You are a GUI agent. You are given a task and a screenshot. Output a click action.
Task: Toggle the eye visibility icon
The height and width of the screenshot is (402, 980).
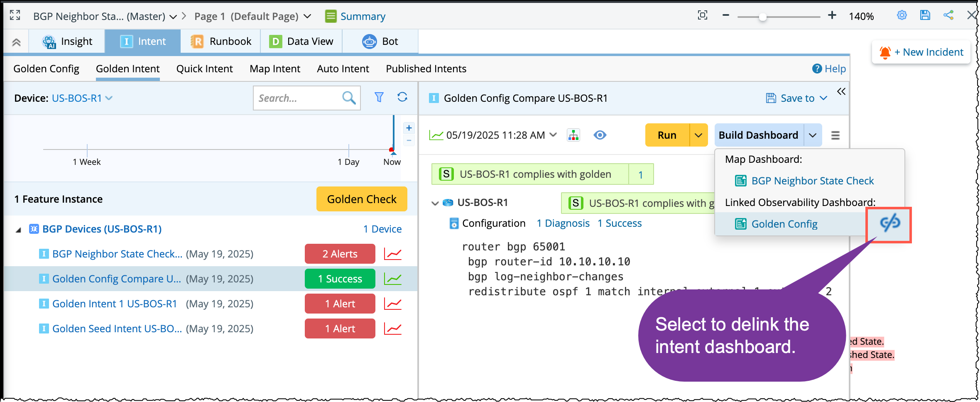tap(600, 135)
